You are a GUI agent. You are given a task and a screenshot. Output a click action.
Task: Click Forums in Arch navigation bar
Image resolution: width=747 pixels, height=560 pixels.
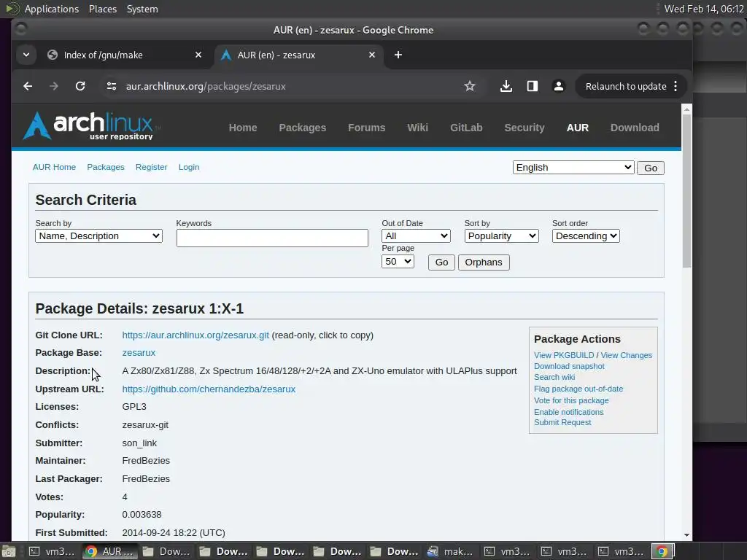pyautogui.click(x=366, y=128)
